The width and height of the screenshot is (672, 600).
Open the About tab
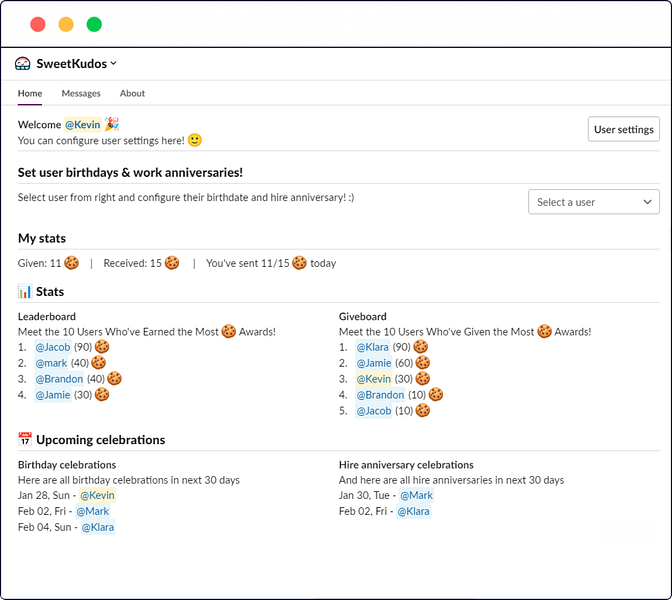coord(132,93)
